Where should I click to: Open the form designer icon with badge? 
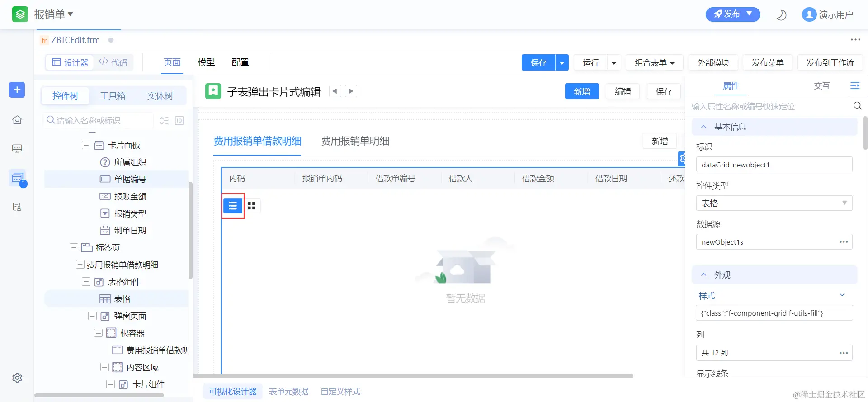(17, 178)
